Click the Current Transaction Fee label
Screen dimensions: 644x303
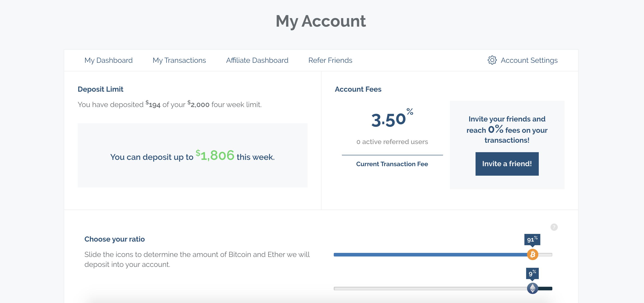pyautogui.click(x=392, y=164)
